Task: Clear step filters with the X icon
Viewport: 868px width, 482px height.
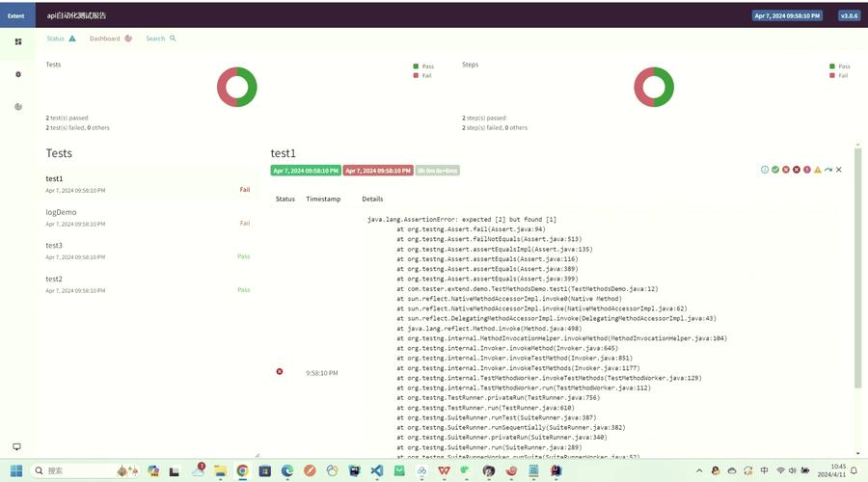Action: coord(839,170)
